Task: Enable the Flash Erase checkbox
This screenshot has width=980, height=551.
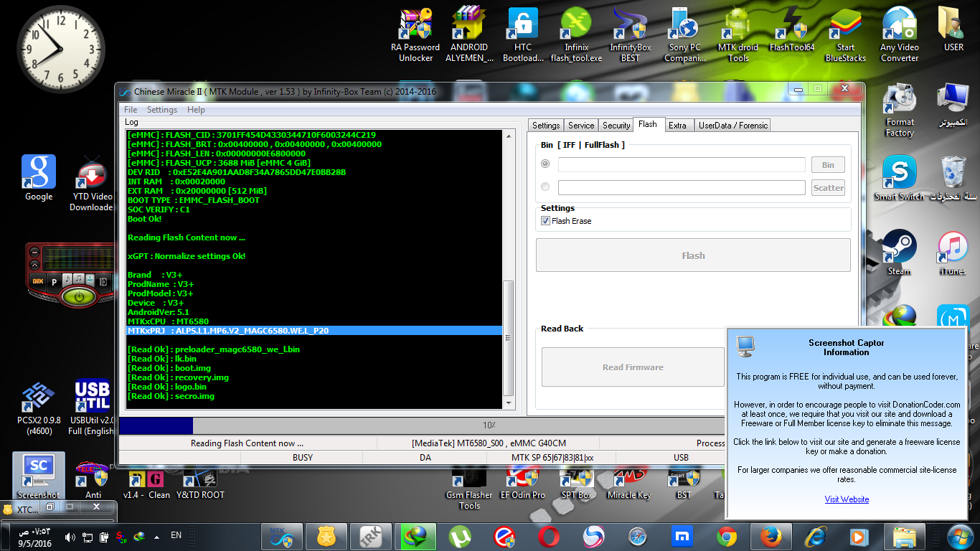Action: (x=545, y=221)
